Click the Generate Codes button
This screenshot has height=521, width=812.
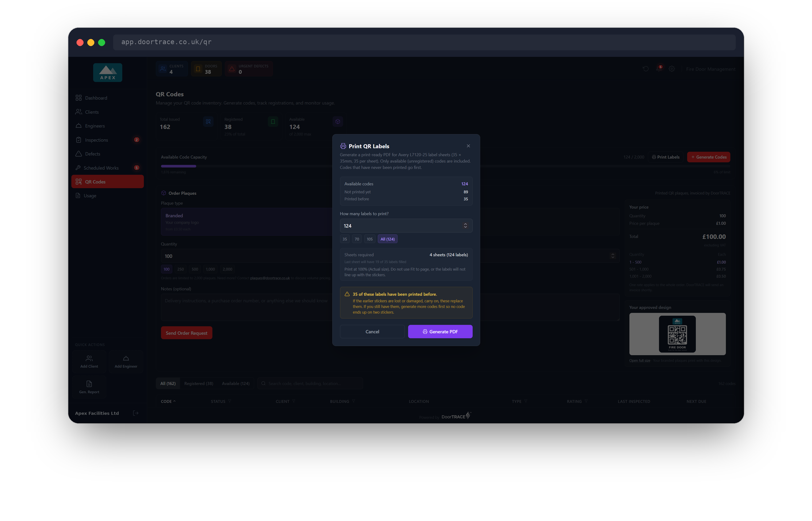pyautogui.click(x=709, y=157)
